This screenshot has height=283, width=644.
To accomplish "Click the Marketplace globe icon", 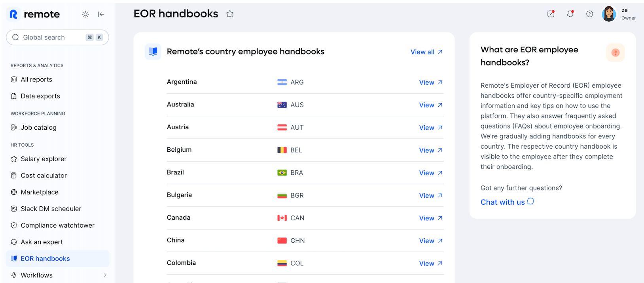I will [x=14, y=192].
